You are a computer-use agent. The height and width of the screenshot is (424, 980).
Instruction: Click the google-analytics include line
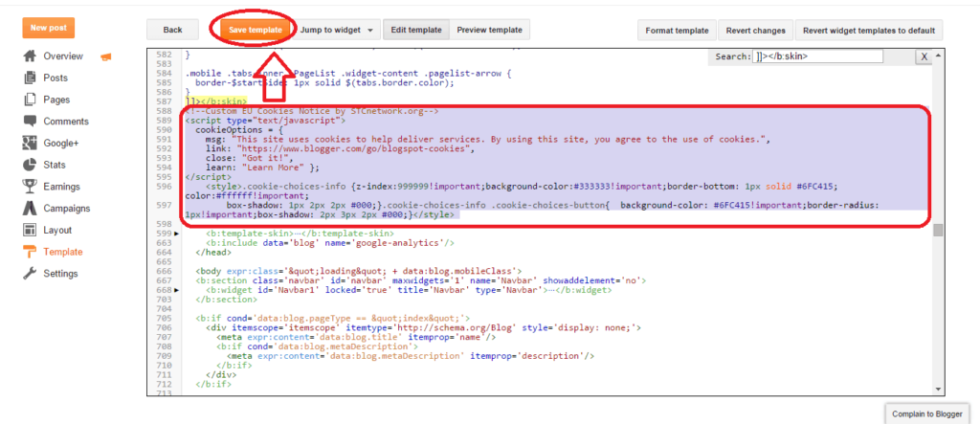coord(330,243)
